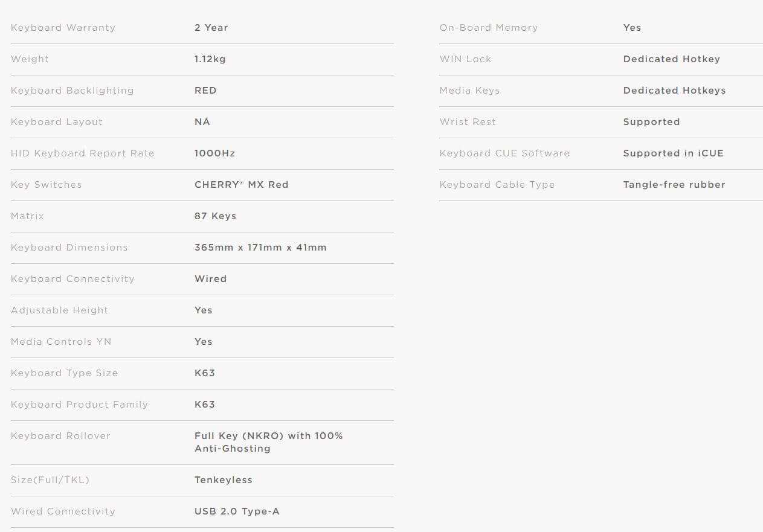Image resolution: width=763 pixels, height=532 pixels.
Task: Select the Tenkeyless size value
Action: (224, 480)
